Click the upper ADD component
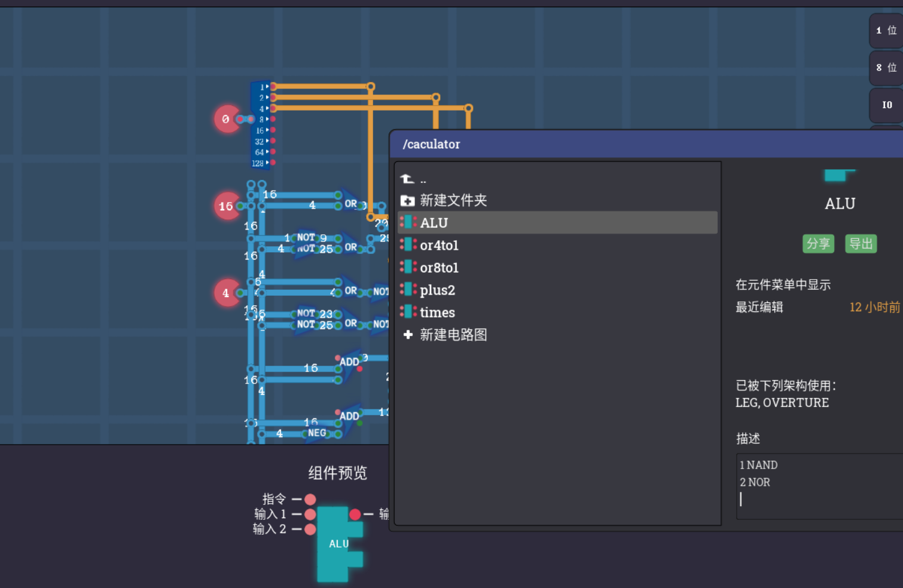 click(350, 363)
